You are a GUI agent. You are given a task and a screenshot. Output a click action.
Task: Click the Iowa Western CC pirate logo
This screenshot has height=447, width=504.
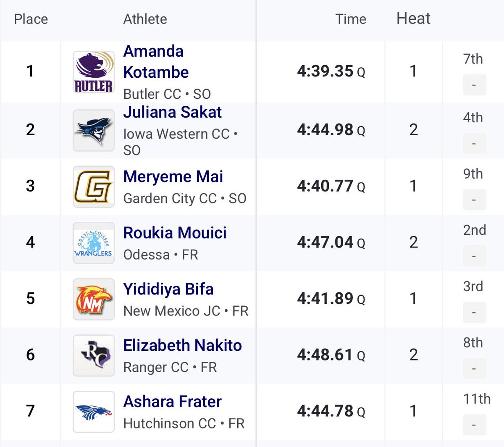94,130
